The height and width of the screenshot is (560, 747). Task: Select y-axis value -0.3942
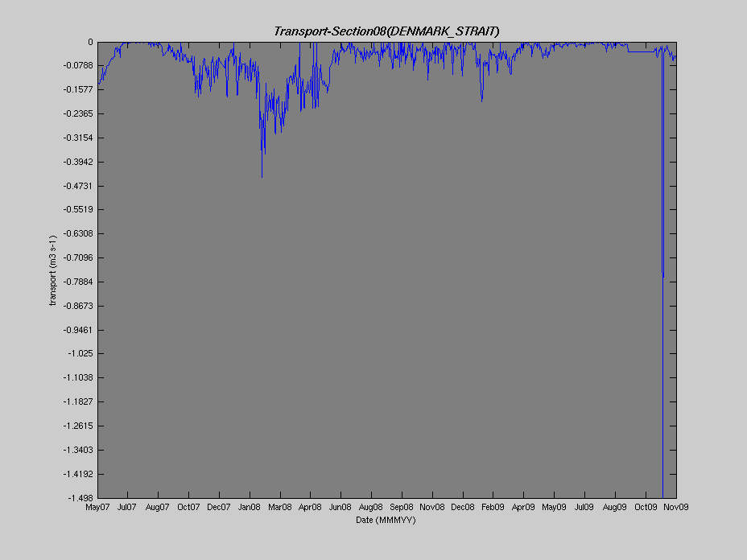(x=78, y=162)
